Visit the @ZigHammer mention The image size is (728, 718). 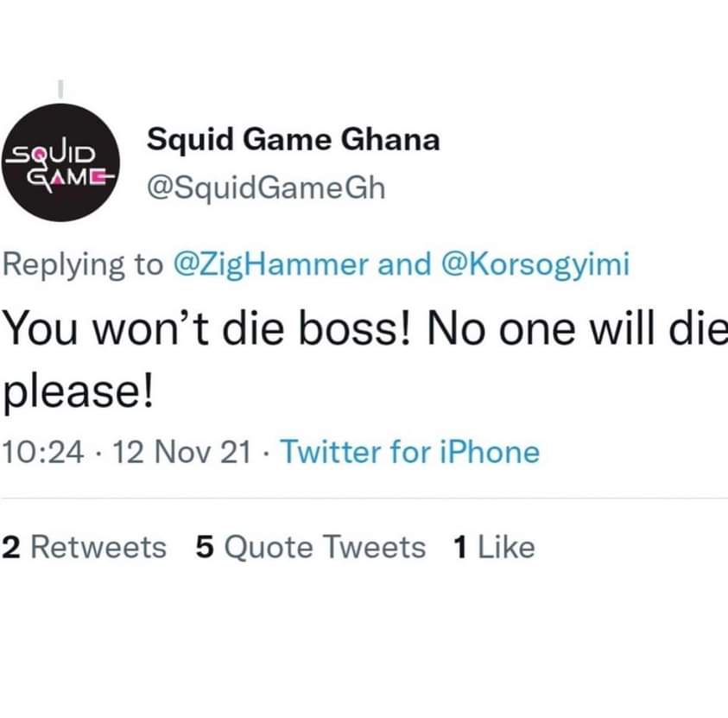tap(270, 265)
